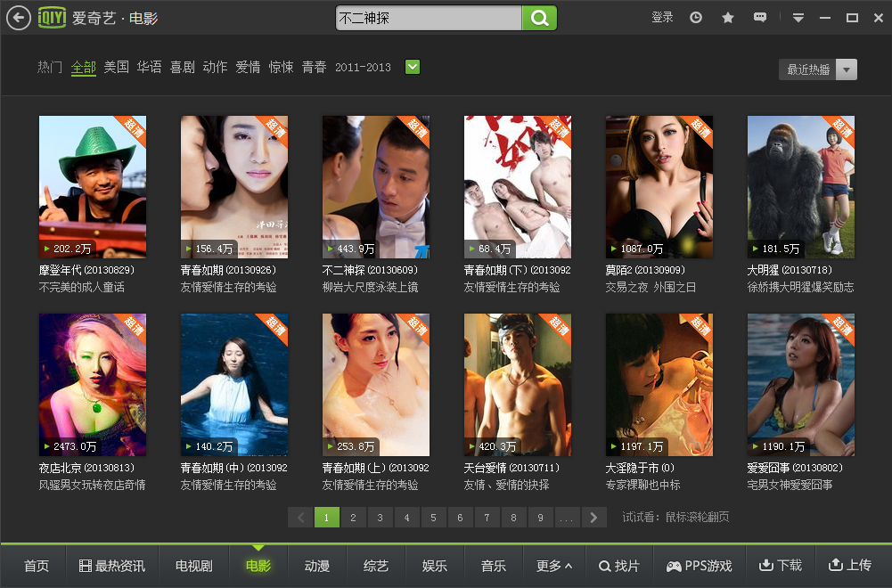Click the next page arrow
Screen dimensions: 892x588
pyautogui.click(x=594, y=518)
